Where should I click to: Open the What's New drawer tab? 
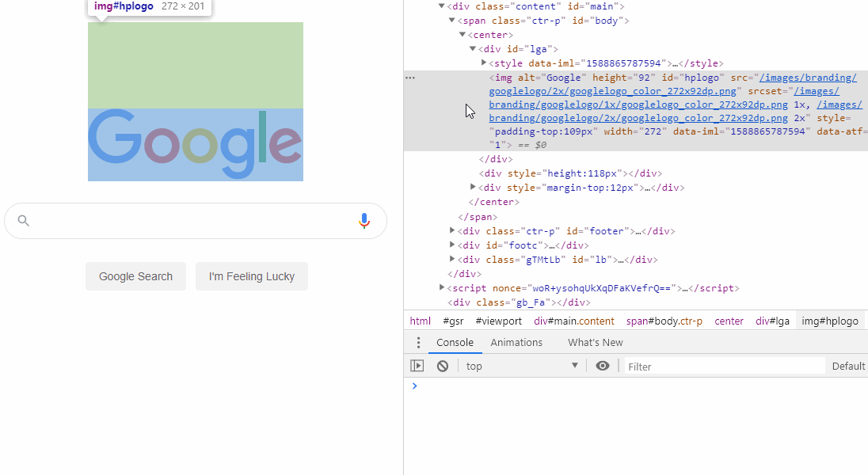click(595, 343)
